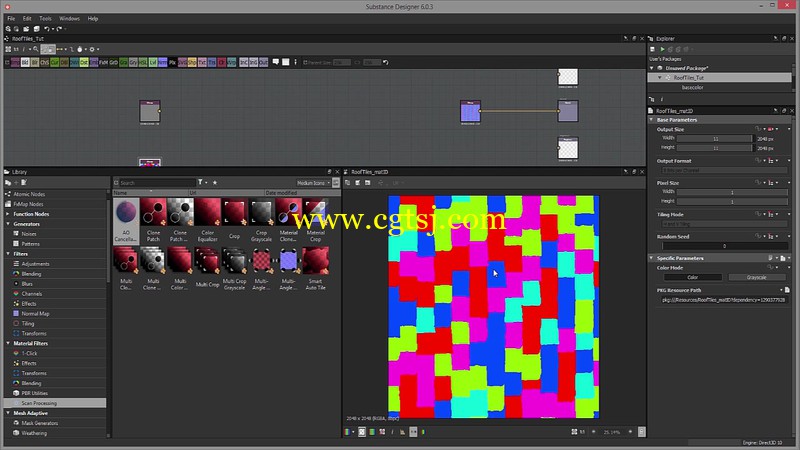
Task: Add a Levels (Lvl) node
Action: [153, 62]
